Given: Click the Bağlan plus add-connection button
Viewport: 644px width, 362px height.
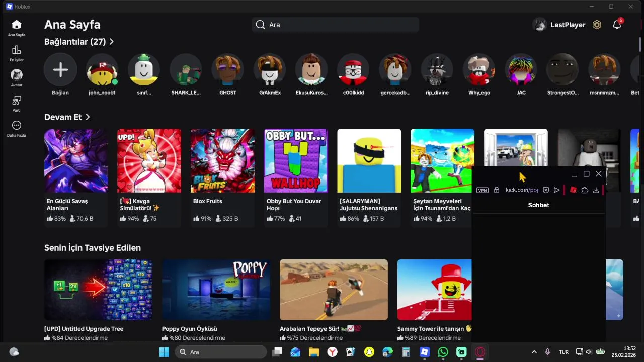Looking at the screenshot, I should pos(60,70).
